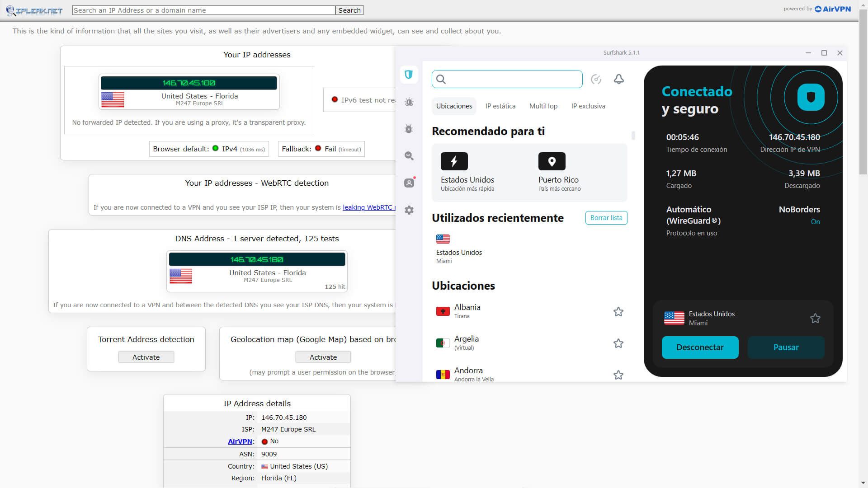The height and width of the screenshot is (488, 868).
Task: Open the Surfshark Search sidebar icon
Action: [x=409, y=156]
